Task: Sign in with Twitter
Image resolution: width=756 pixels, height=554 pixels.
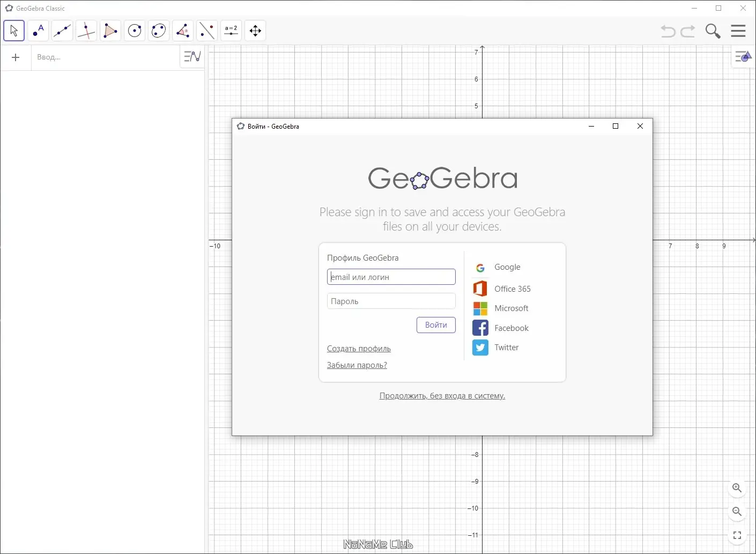Action: click(x=496, y=348)
